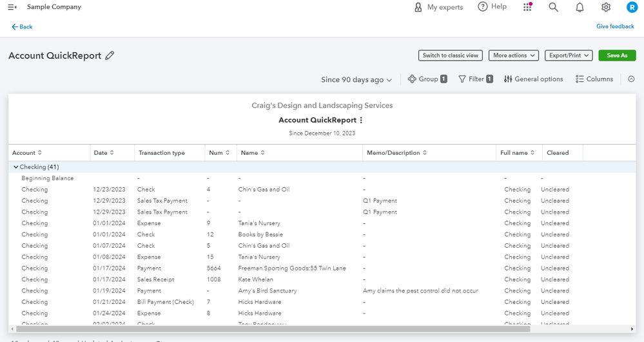
Task: Open the user profile avatar
Action: (x=632, y=7)
